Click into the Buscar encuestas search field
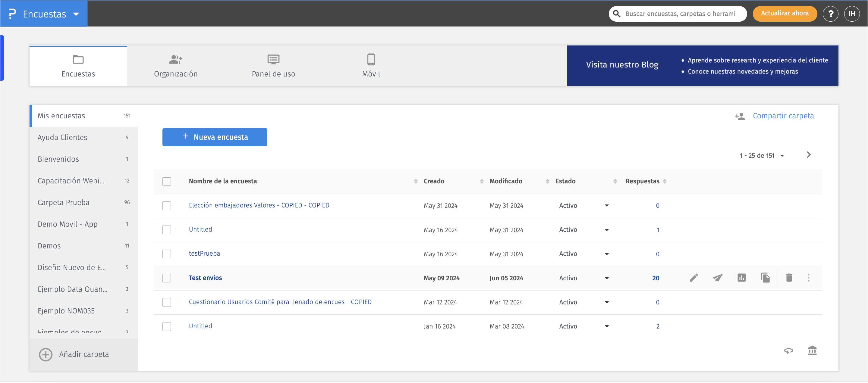Screen dimensions: 868x383 [681, 14]
